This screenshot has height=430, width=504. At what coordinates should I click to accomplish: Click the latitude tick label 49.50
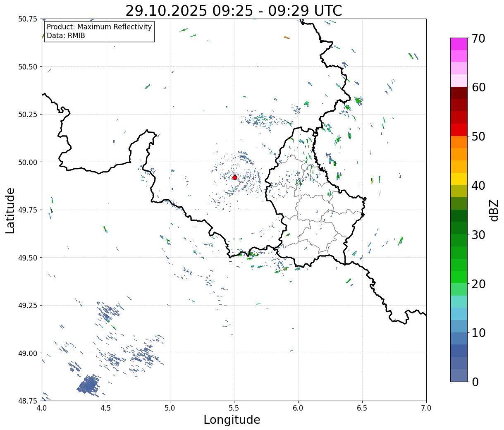pyautogui.click(x=28, y=258)
